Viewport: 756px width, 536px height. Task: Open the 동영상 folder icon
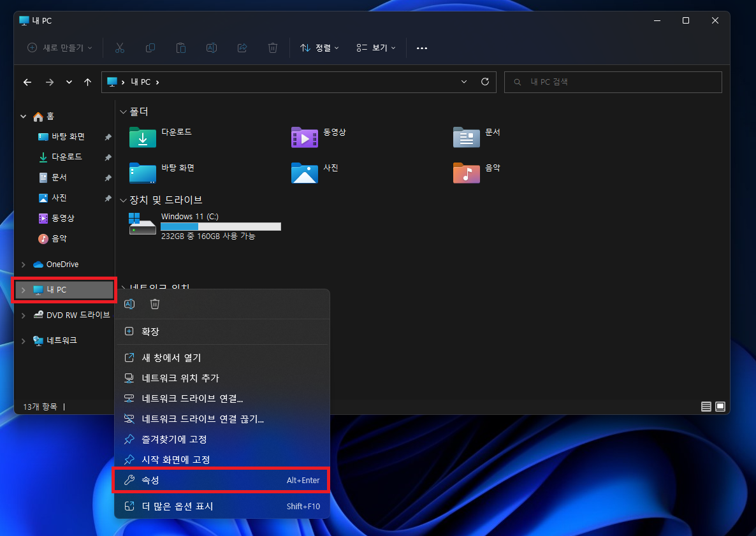(x=304, y=137)
